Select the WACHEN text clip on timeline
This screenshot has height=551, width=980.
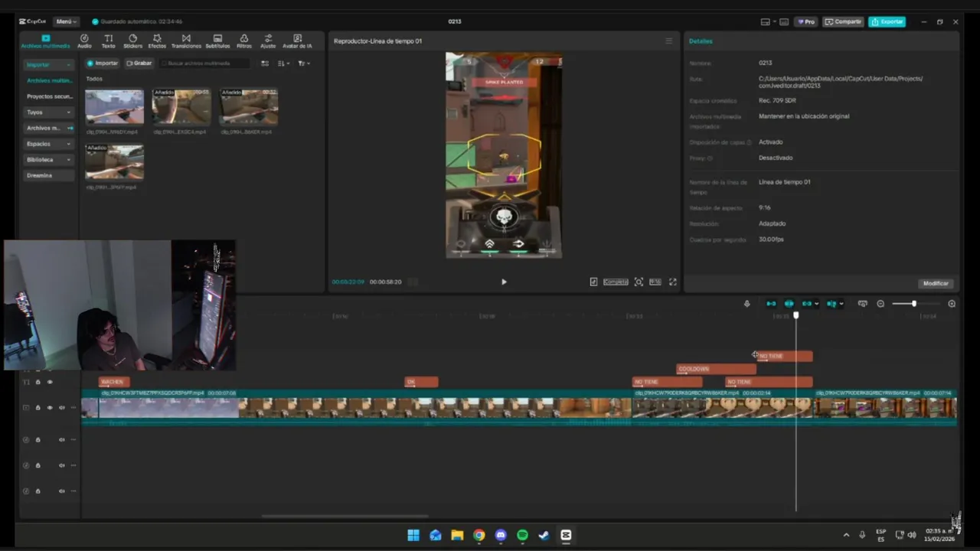coord(114,382)
